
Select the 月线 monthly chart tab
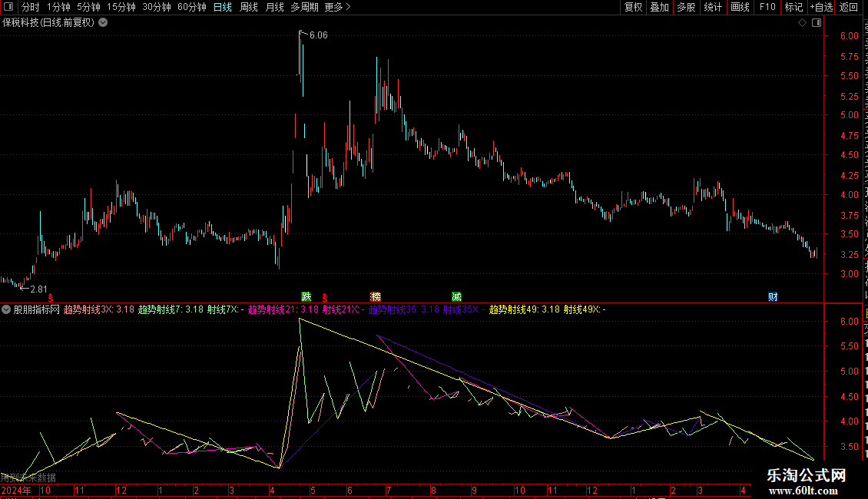274,7
